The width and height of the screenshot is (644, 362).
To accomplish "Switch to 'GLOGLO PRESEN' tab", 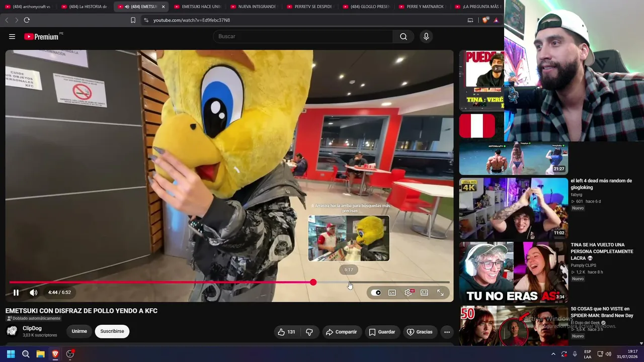I will click(x=366, y=7).
